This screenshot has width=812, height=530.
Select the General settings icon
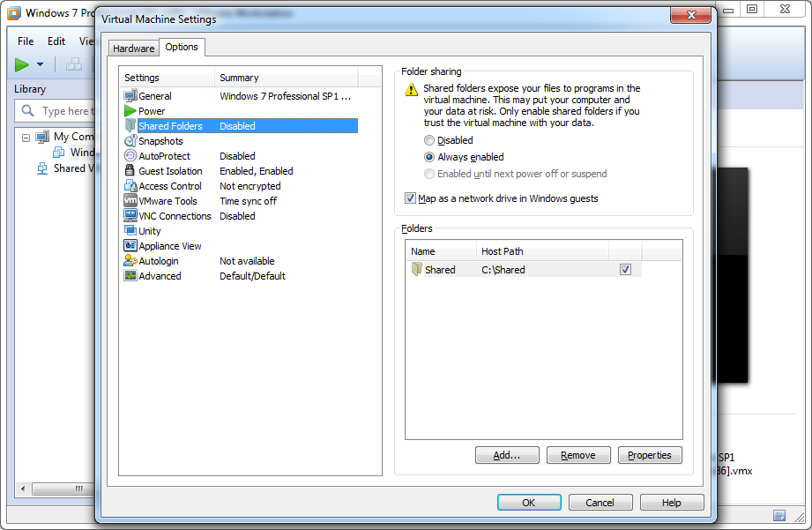[x=130, y=96]
